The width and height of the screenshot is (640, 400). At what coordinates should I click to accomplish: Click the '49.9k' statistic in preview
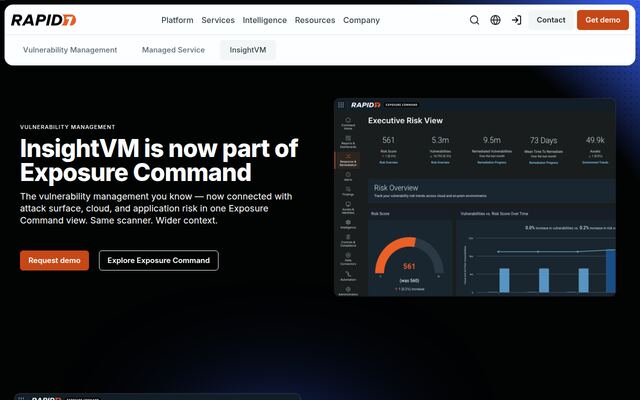tap(595, 140)
